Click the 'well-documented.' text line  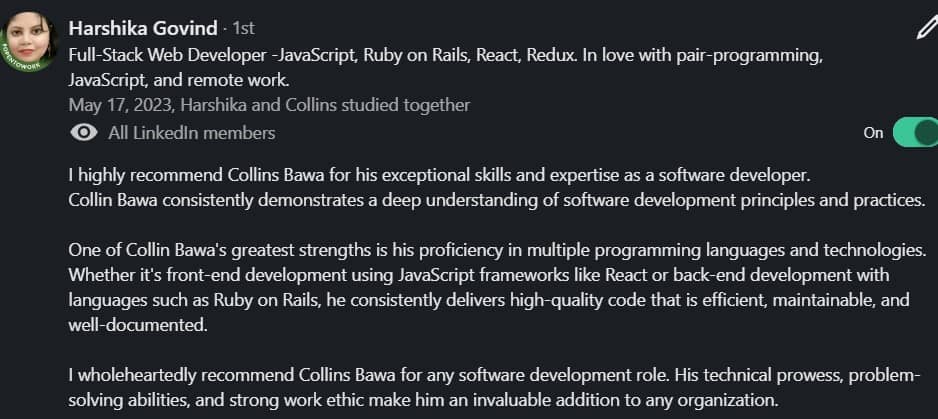pyautogui.click(x=138, y=325)
